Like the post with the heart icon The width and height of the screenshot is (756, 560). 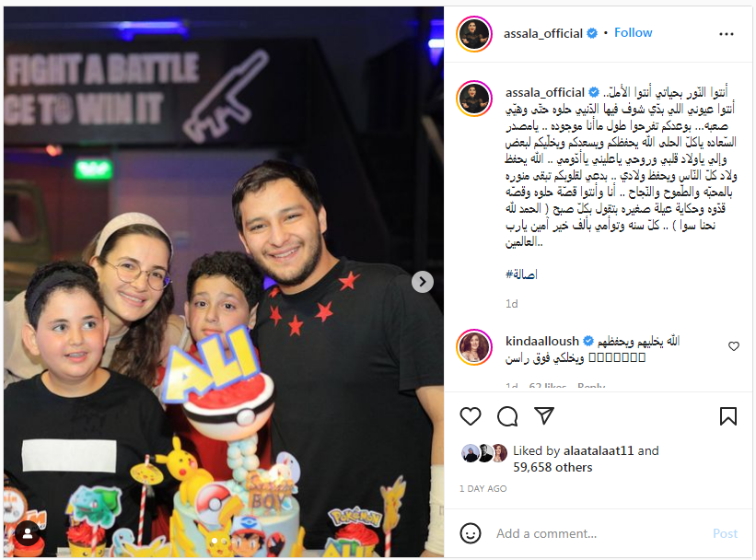tap(471, 415)
